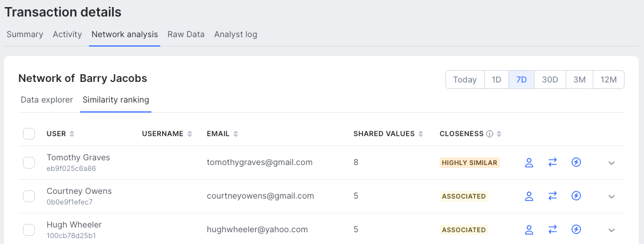644x244 pixels.
Task: Tick the checkbox for Courtney Owens
Action: click(29, 196)
